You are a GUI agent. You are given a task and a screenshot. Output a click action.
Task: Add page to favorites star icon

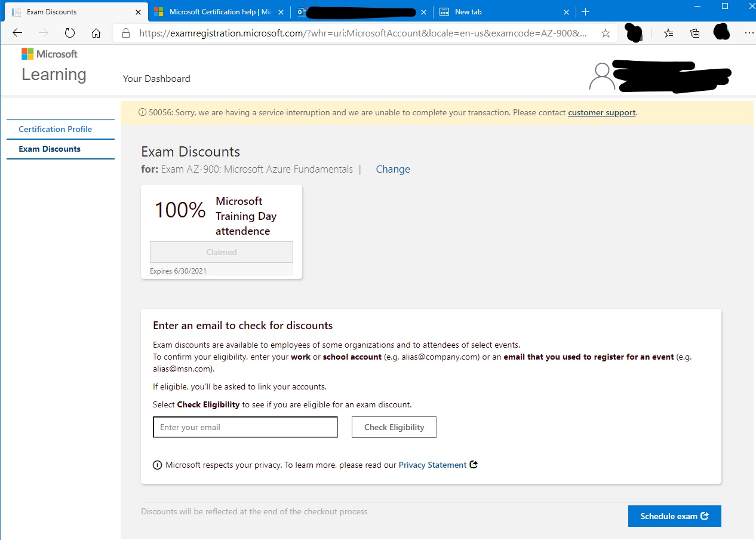pyautogui.click(x=606, y=33)
